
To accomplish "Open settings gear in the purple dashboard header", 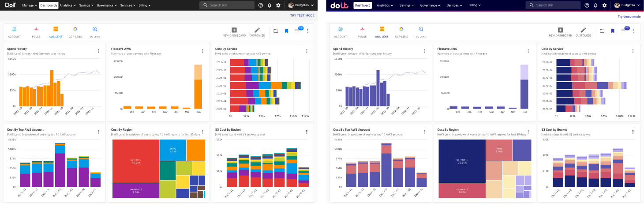I will (604, 5).
